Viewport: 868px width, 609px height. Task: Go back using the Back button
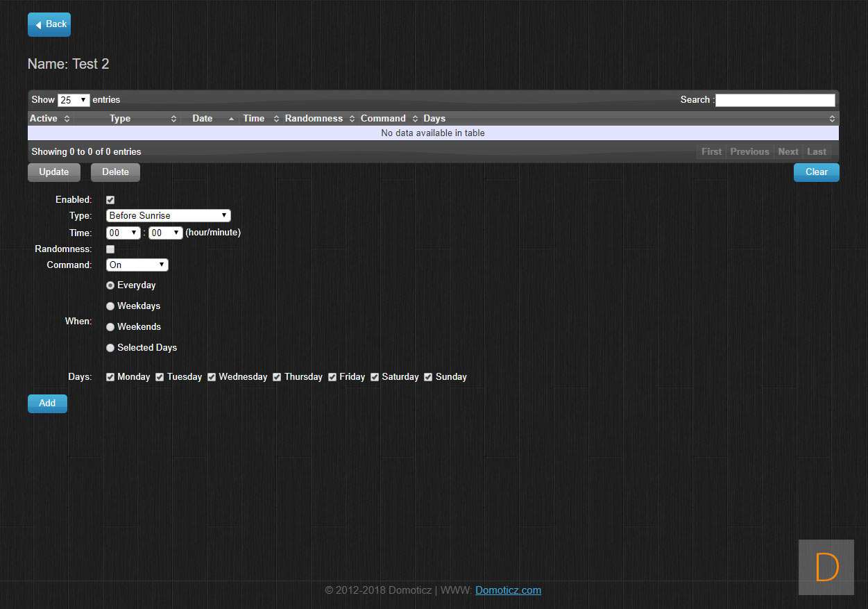(49, 24)
